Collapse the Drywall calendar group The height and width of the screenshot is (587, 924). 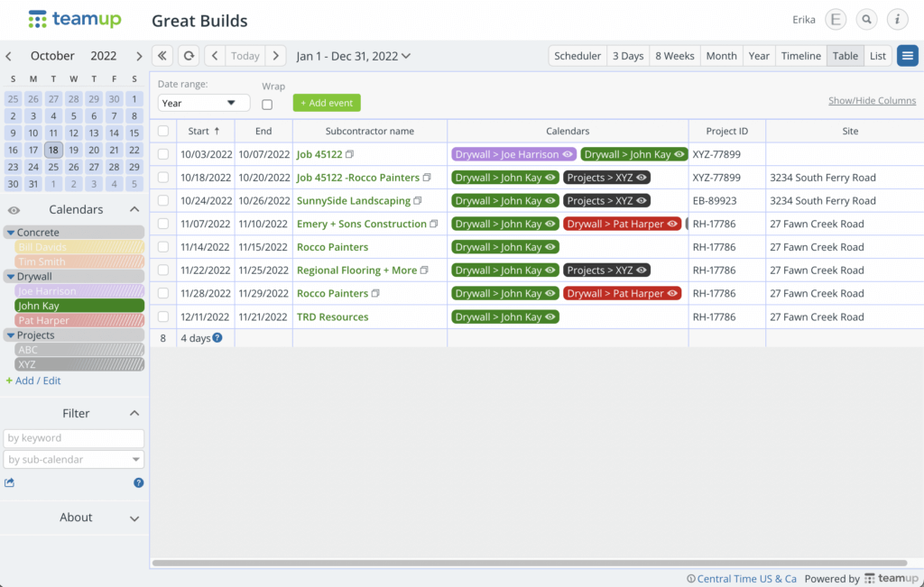tap(10, 276)
